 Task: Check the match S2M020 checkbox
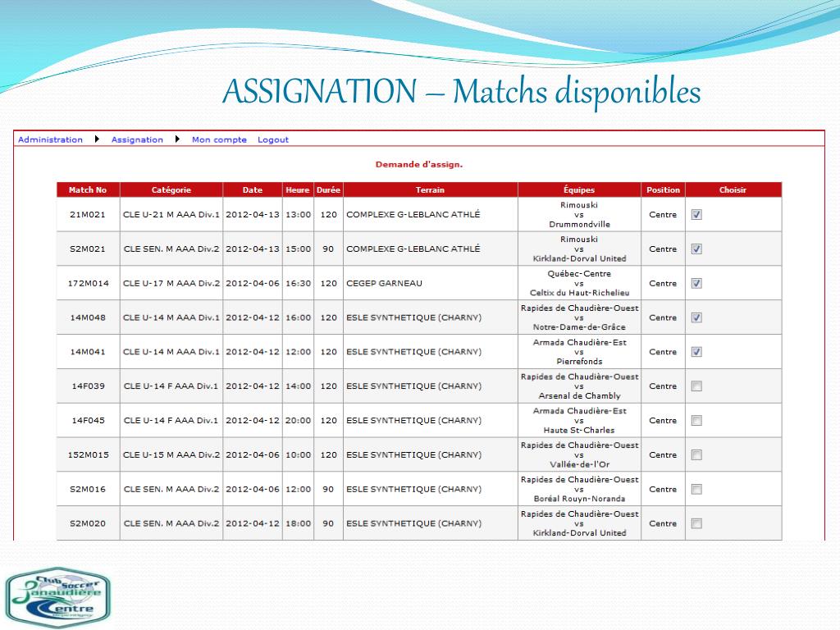pyautogui.click(x=696, y=523)
